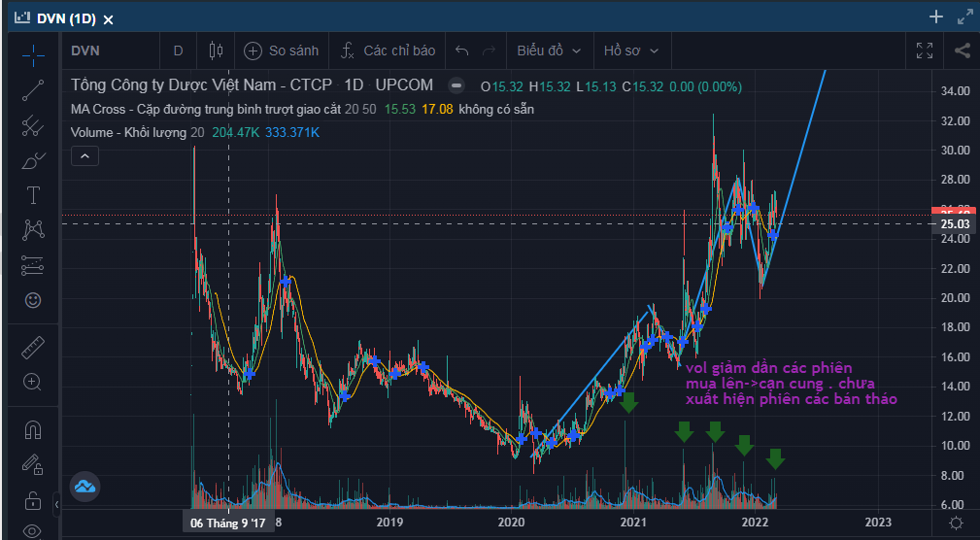Screen dimensions: 980x540
Task: Collapse the indicator legend arrow
Action: click(85, 155)
